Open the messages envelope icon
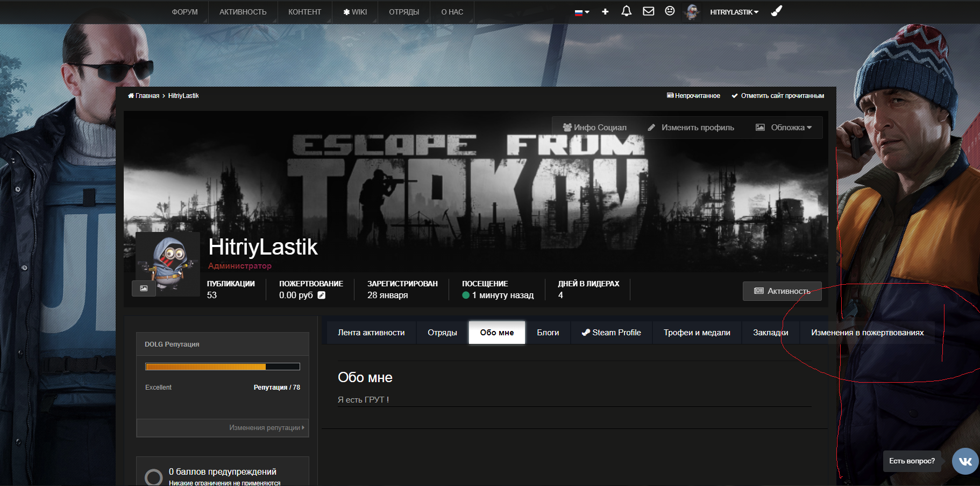980x486 pixels. (648, 11)
